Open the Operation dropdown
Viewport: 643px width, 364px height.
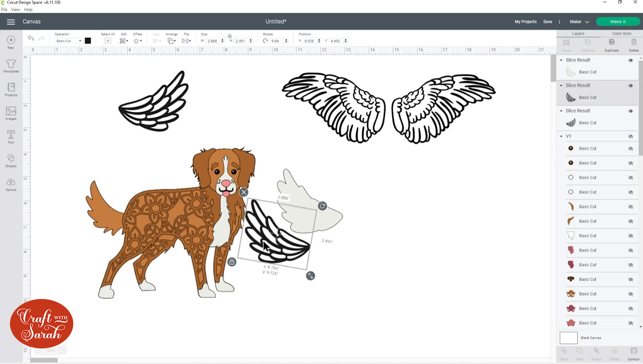(x=68, y=41)
